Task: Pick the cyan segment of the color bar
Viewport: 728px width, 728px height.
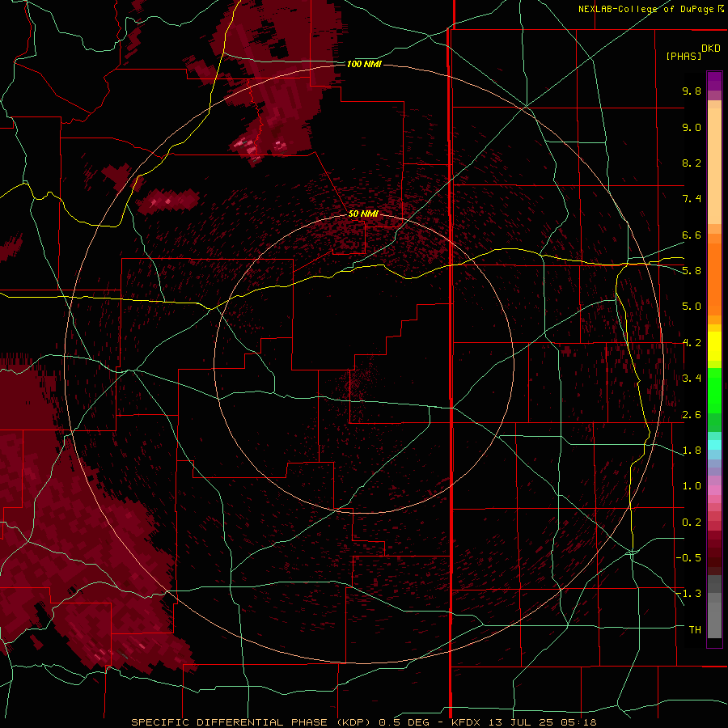Action: [x=714, y=445]
